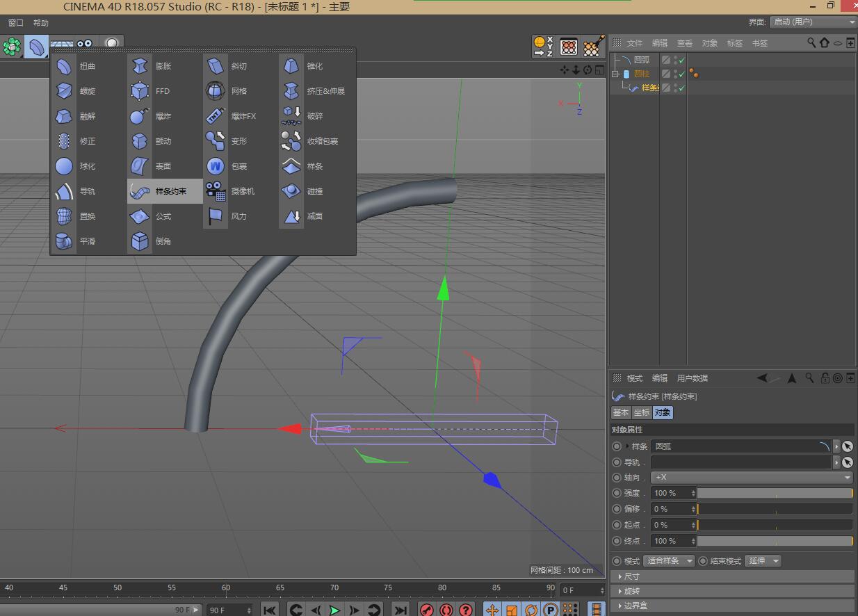
Task: Open the 轴向 +X dropdown
Action: pyautogui.click(x=752, y=478)
